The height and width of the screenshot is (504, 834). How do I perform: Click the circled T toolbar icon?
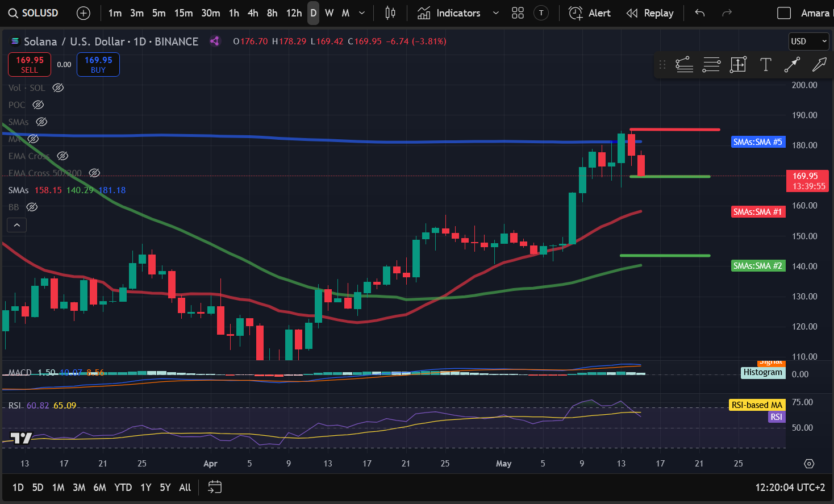point(541,13)
